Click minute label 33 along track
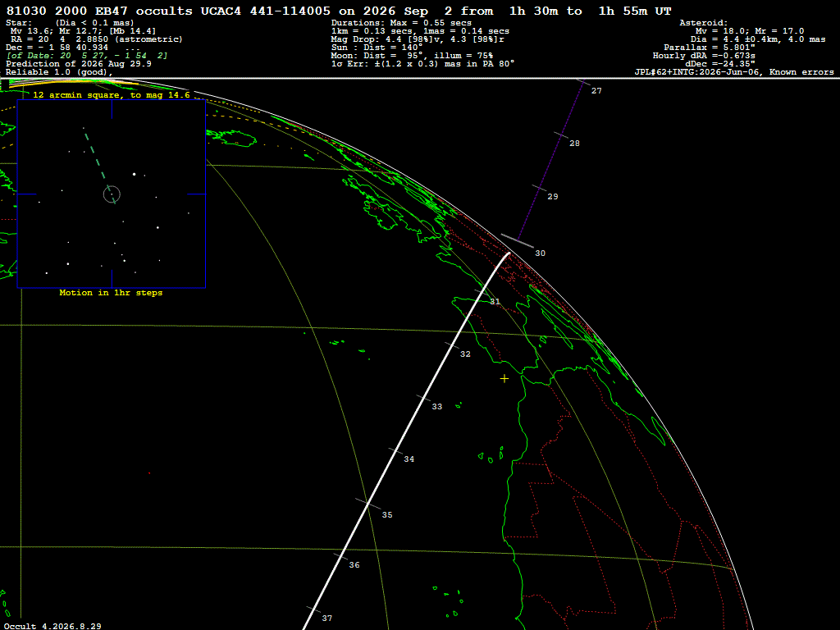This screenshot has width=840, height=630. point(437,407)
